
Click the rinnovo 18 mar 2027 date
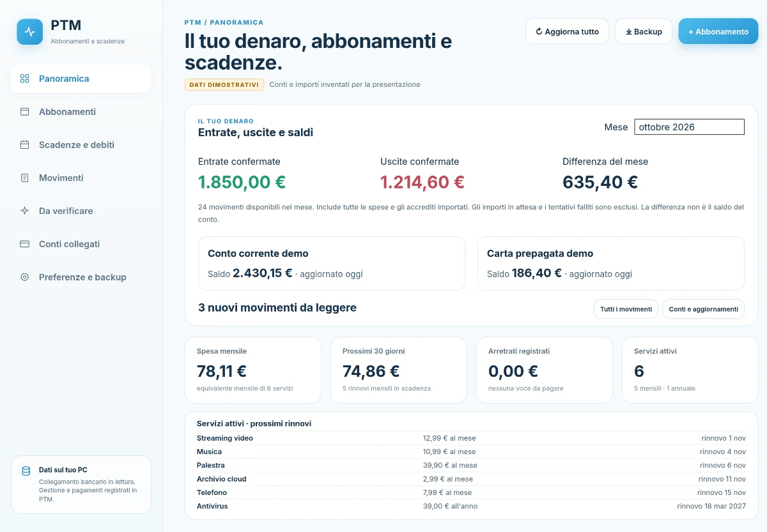711,506
